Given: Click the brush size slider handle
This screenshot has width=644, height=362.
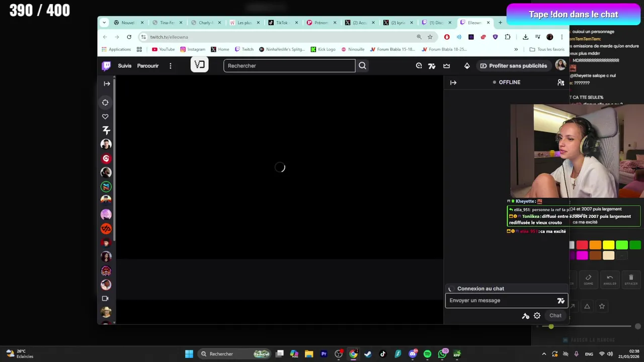Looking at the screenshot, I should (x=551, y=327).
